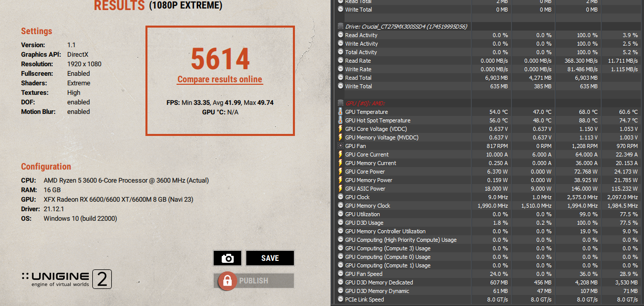This screenshot has width=644, height=306.
Task: Click the Total Activity sensor icon
Action: pos(341,52)
